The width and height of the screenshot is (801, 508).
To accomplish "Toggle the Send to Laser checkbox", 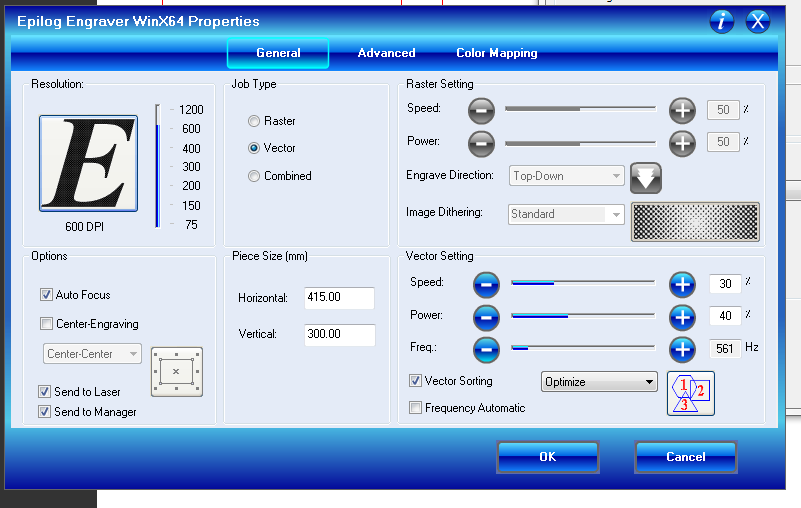I will 44,392.
